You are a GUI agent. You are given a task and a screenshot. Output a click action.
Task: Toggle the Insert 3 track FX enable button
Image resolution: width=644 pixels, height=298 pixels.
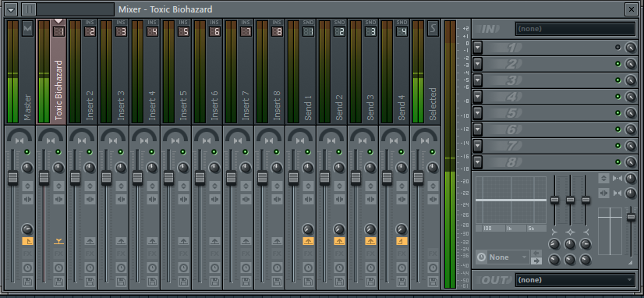pos(121,254)
